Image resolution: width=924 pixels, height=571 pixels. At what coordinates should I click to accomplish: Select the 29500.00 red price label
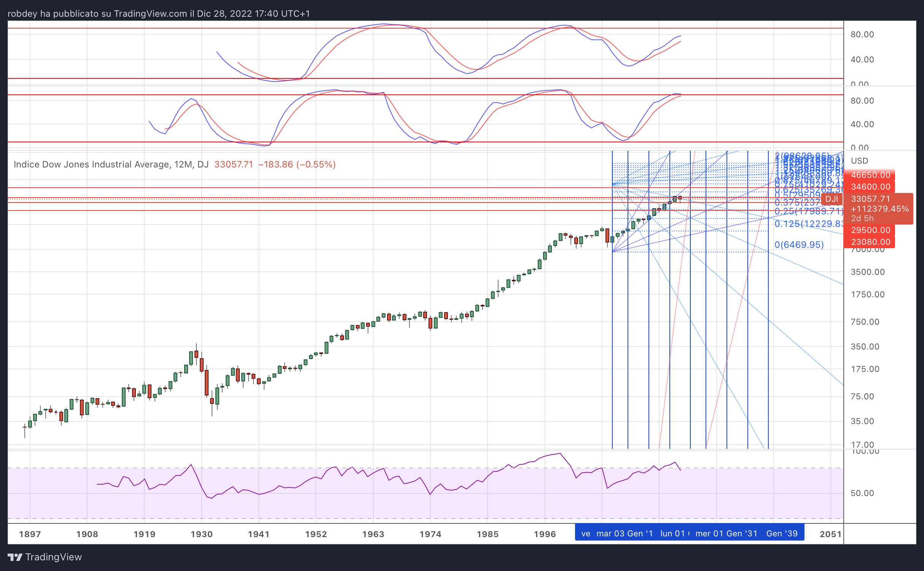(x=869, y=230)
